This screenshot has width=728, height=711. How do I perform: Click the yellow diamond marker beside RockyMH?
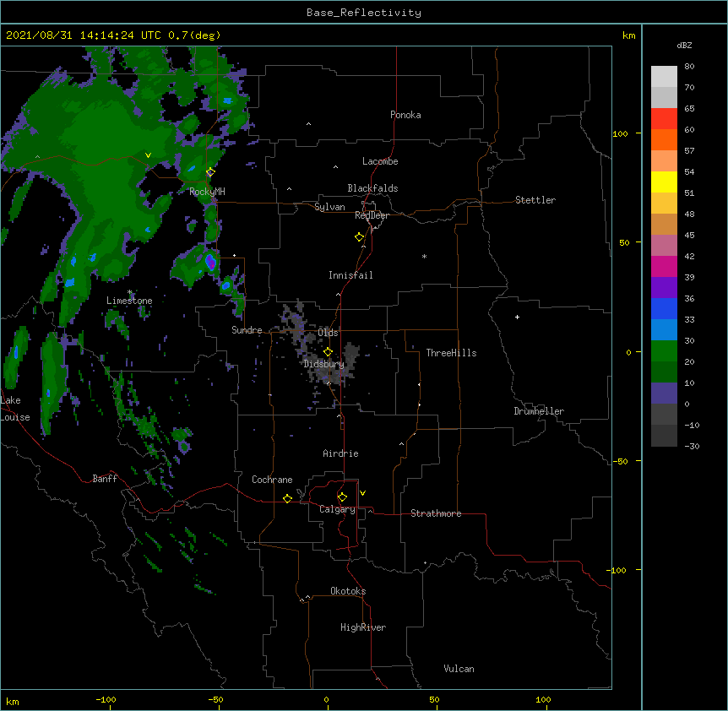(210, 172)
